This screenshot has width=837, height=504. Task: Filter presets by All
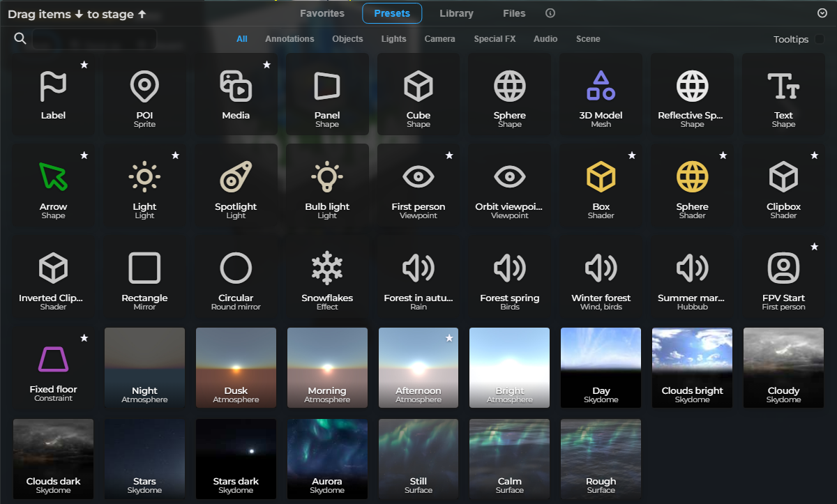pyautogui.click(x=242, y=39)
